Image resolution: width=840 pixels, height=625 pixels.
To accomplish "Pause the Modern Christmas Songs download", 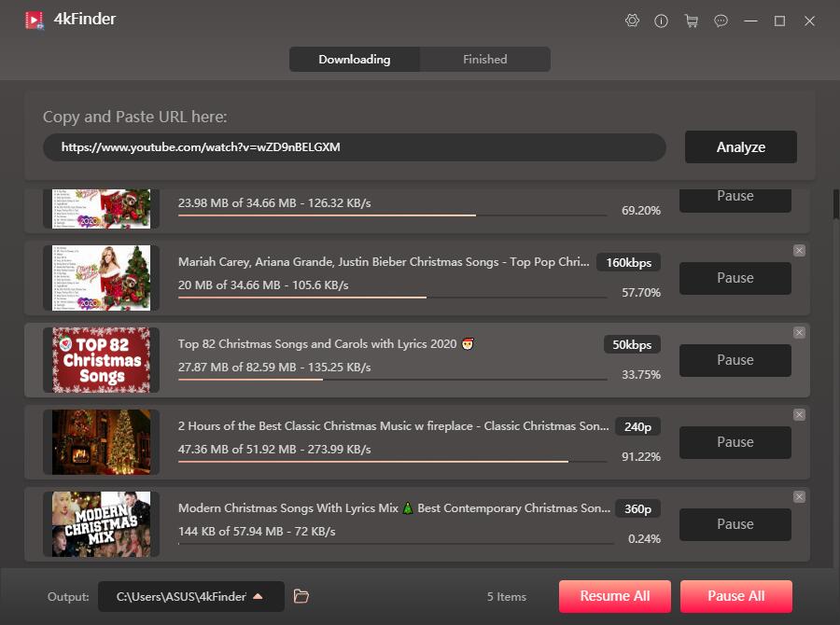I will 735,524.
